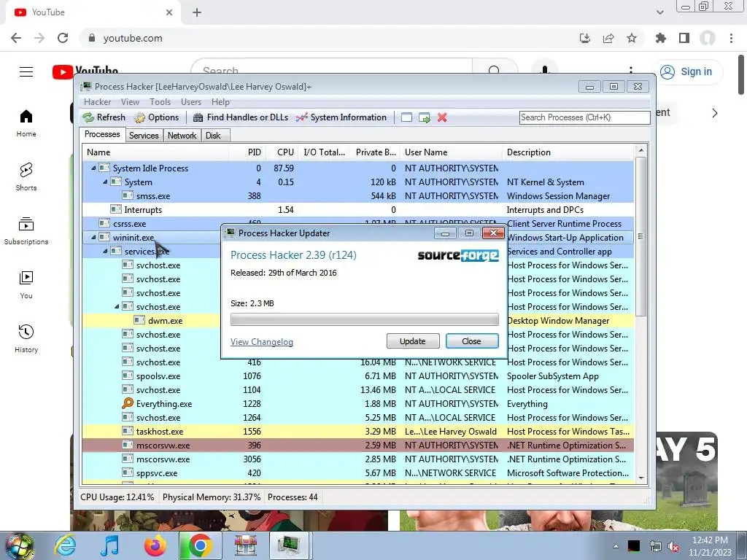The height and width of the screenshot is (560, 747).
Task: Go back in Chrome
Action: click(16, 38)
